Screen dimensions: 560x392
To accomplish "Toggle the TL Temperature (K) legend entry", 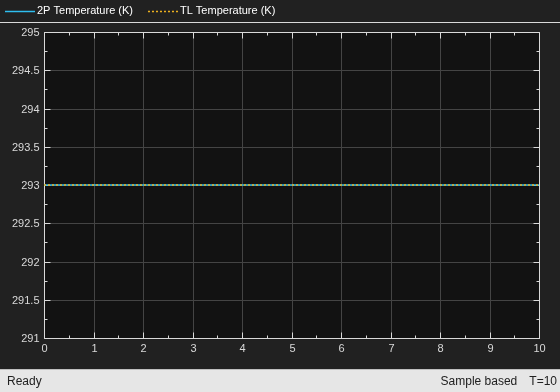I will (211, 10).
